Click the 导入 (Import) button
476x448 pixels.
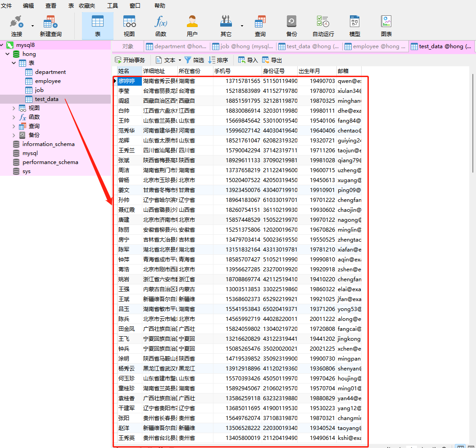point(248,60)
